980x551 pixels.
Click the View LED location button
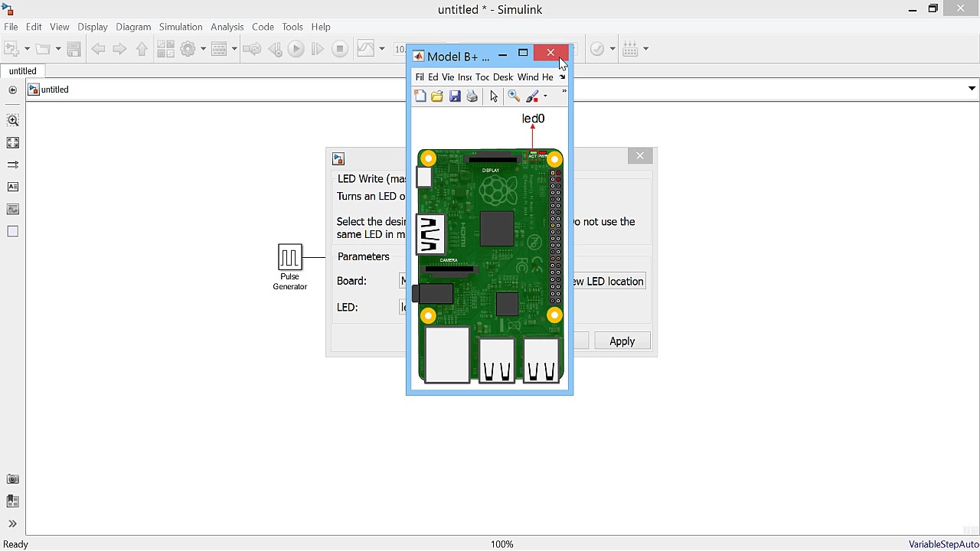609,282
